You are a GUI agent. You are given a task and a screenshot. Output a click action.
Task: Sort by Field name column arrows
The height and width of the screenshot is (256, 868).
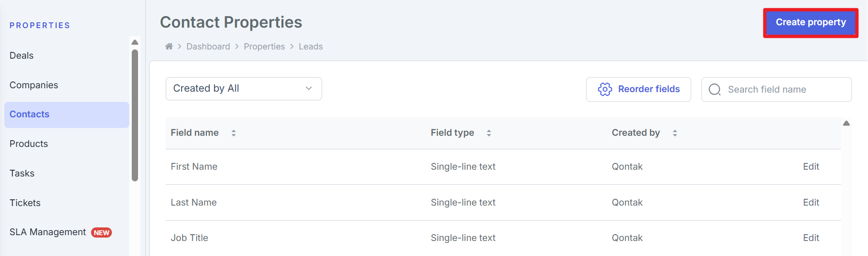[x=233, y=133]
